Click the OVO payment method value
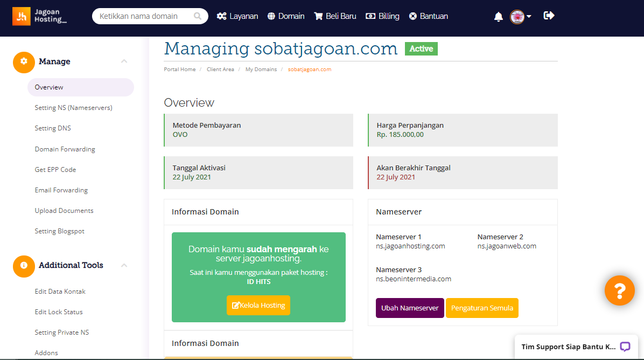 coord(180,134)
